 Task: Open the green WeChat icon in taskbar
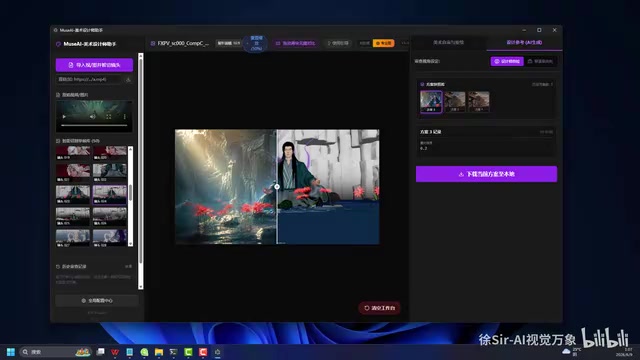[144, 352]
